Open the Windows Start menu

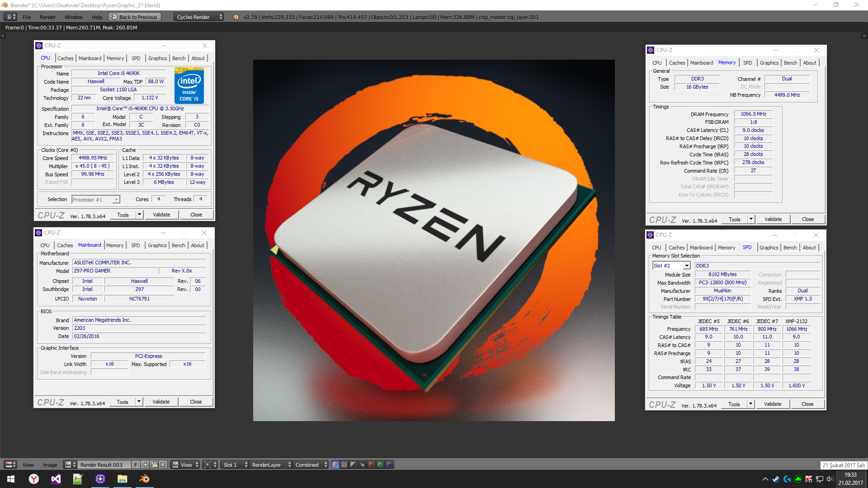[x=11, y=479]
